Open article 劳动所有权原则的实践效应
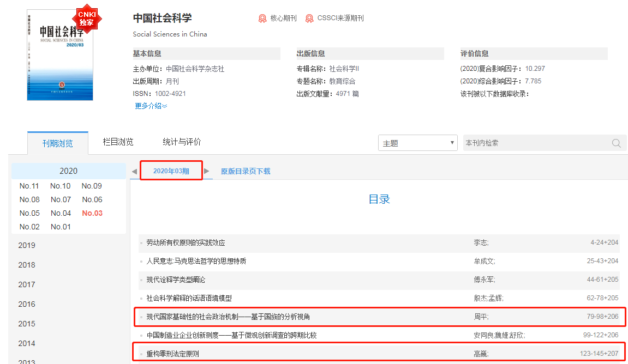The image size is (628, 364). 186,242
